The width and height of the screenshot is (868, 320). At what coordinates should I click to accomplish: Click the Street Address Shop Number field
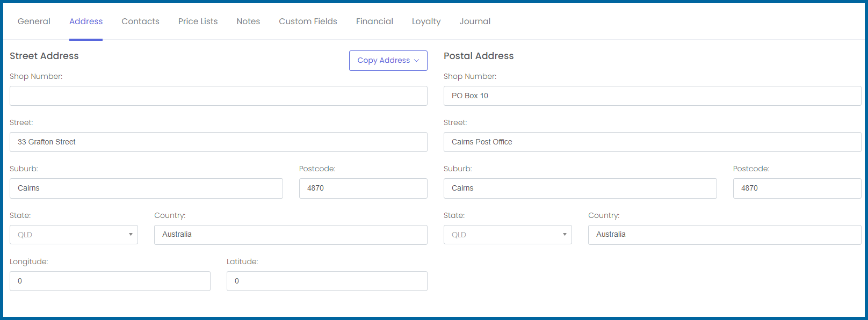click(x=219, y=96)
